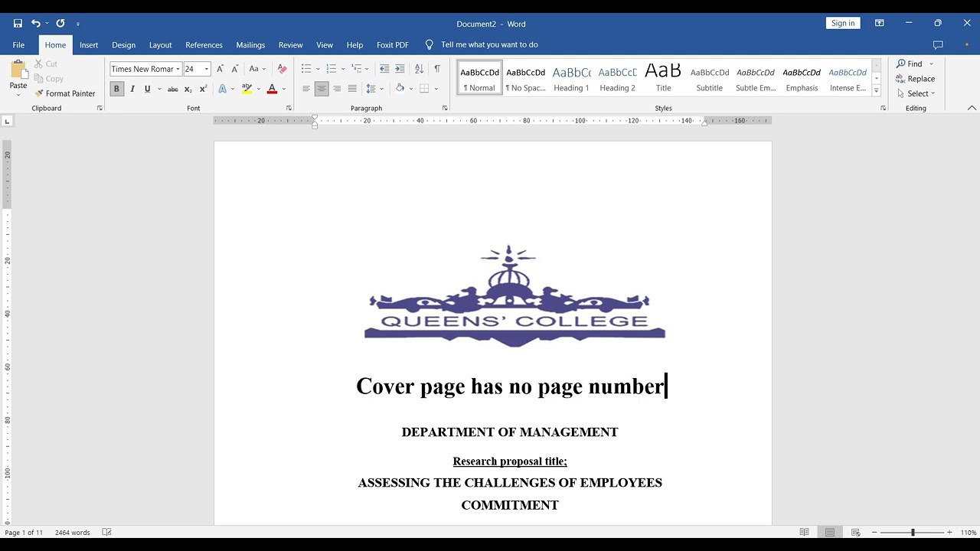Click the Find button
The height and width of the screenshot is (551, 980).
point(910,64)
